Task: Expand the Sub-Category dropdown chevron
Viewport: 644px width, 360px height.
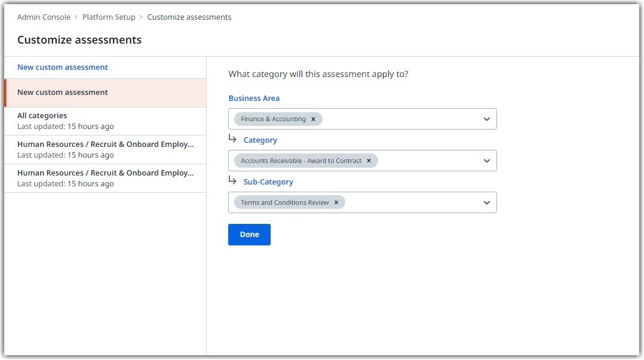Action: [x=487, y=203]
